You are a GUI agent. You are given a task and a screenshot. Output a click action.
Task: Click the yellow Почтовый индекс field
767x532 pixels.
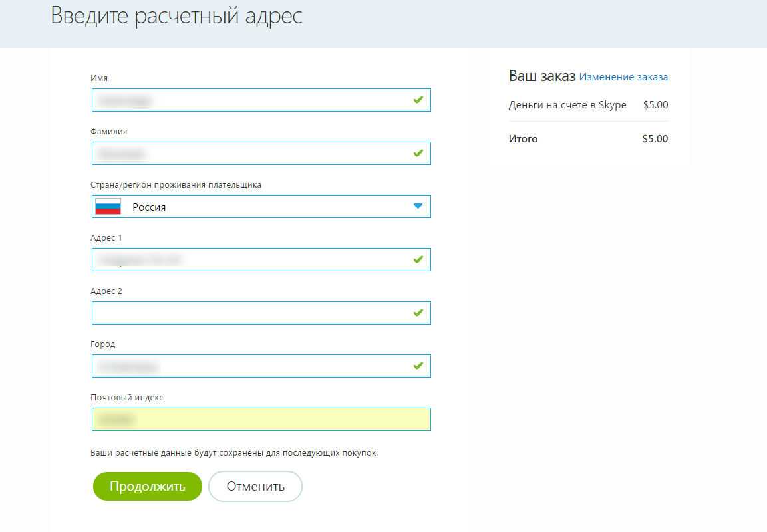261,420
